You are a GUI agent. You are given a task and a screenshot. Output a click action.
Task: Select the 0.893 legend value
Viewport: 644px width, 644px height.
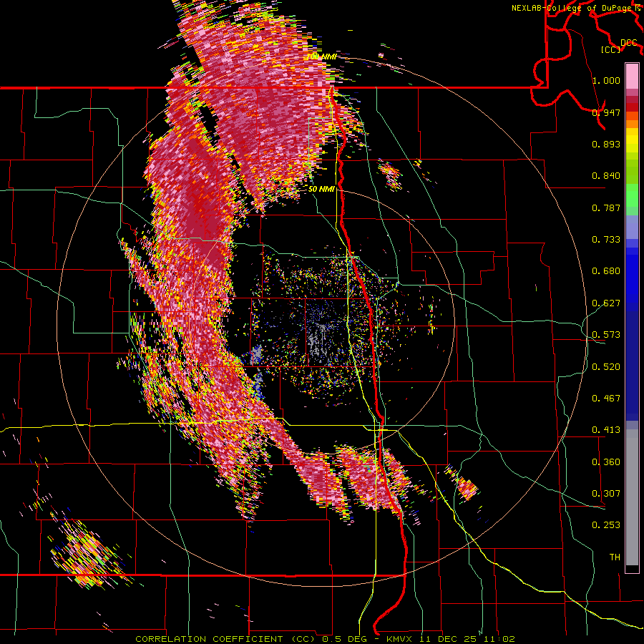click(x=606, y=144)
